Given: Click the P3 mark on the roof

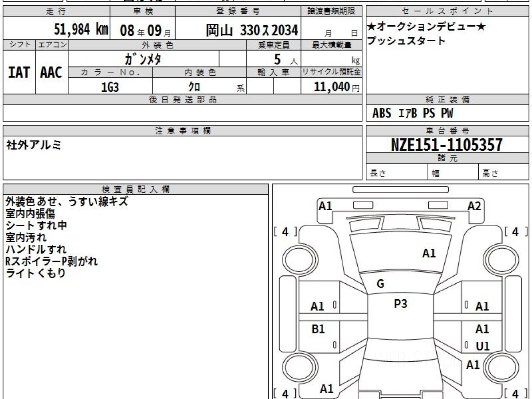Looking at the screenshot, I should pyautogui.click(x=400, y=304).
